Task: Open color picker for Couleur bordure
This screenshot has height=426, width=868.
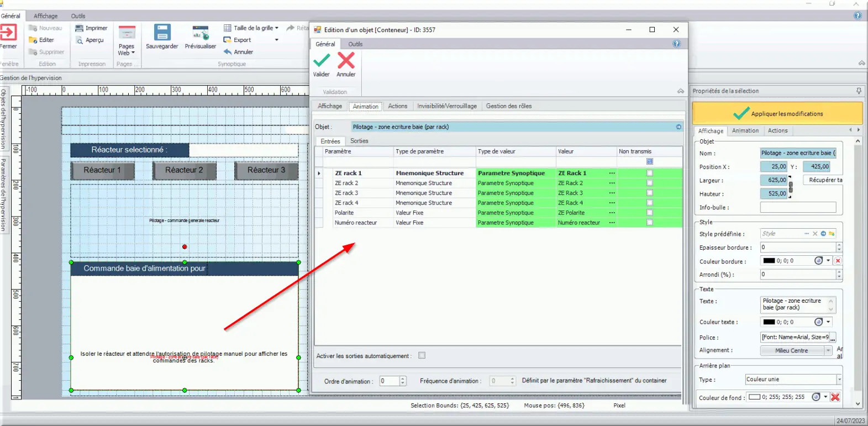Action: [819, 261]
